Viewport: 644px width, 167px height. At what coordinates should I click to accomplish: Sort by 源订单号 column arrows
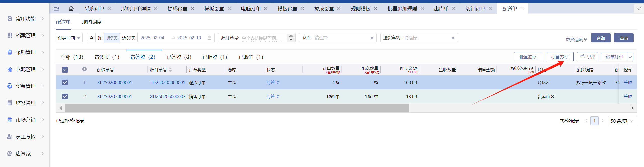170,70
